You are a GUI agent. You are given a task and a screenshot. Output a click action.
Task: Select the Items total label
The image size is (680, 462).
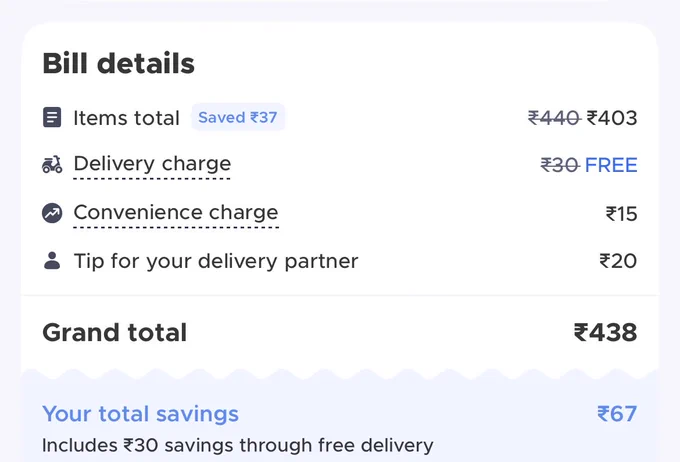126,118
